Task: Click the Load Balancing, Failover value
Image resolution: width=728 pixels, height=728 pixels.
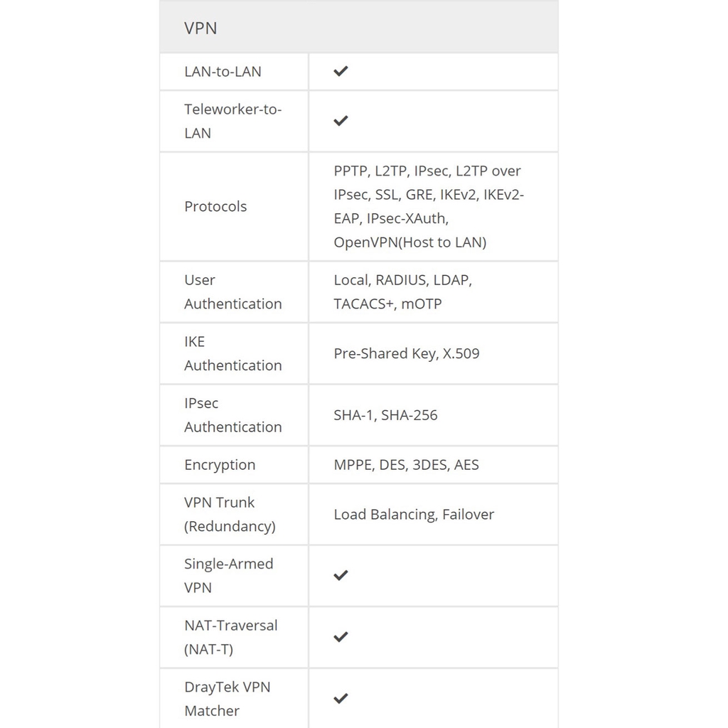Action: pos(414,514)
